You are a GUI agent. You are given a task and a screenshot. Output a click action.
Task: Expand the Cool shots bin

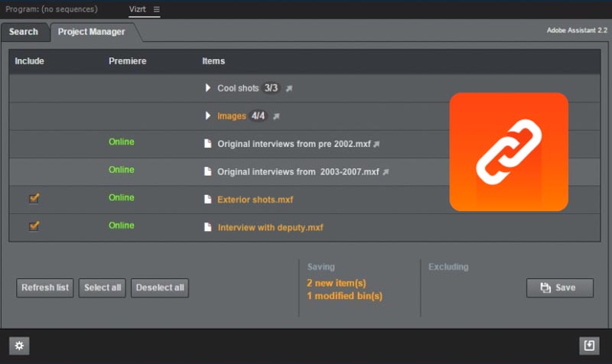(x=207, y=88)
